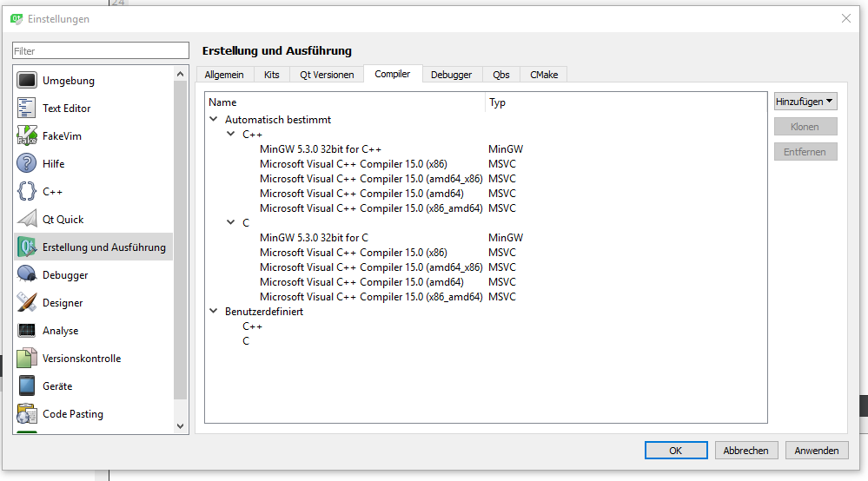Image resolution: width=868 pixels, height=481 pixels.
Task: Switch to the Qbs tab
Action: 501,75
